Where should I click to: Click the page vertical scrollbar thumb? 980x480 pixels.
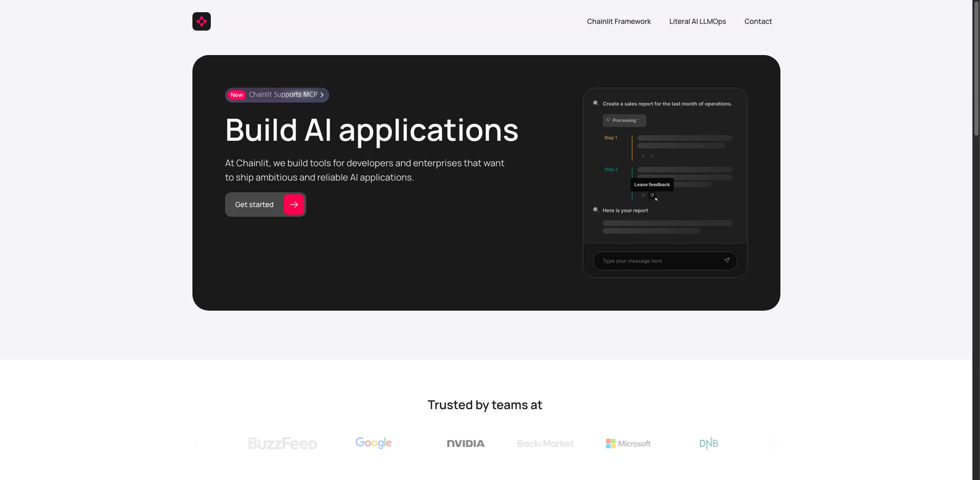tap(976, 69)
